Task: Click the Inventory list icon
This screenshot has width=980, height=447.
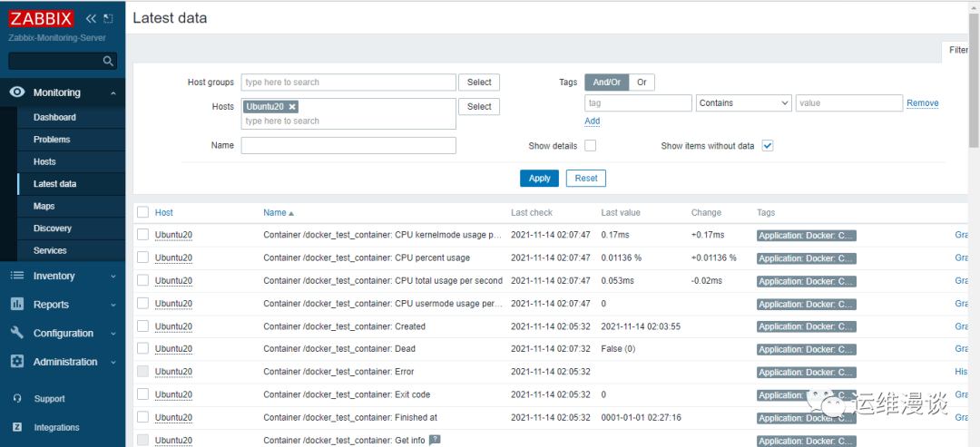Action: (17, 276)
